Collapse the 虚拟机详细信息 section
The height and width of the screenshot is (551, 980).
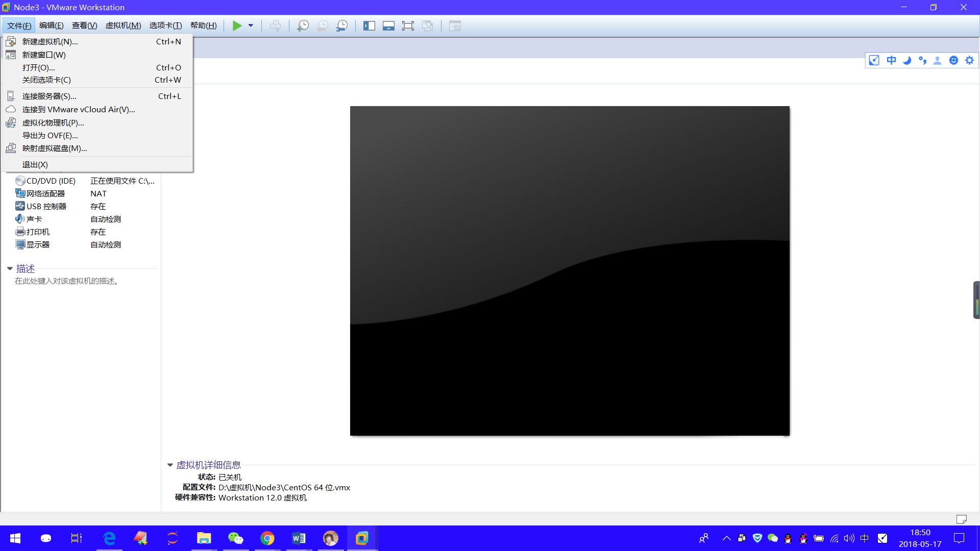170,465
